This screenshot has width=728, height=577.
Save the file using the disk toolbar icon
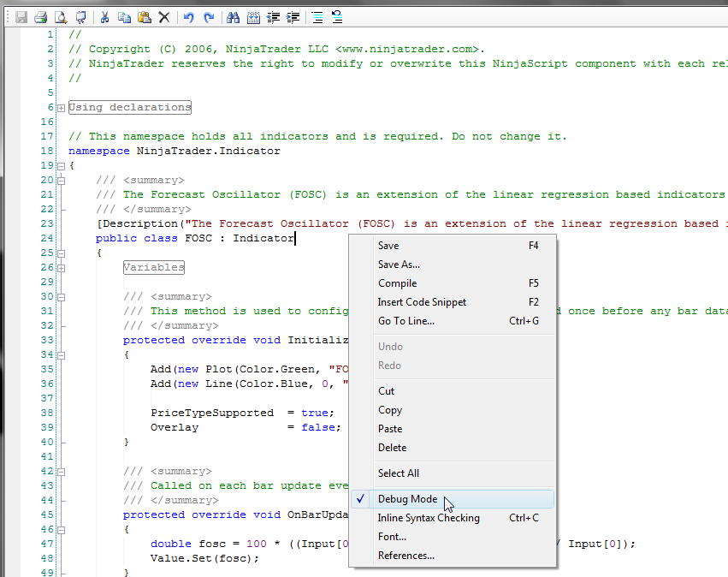[x=20, y=16]
